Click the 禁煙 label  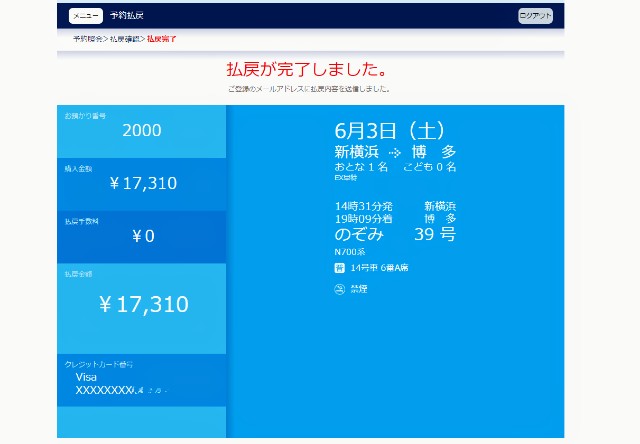359,289
